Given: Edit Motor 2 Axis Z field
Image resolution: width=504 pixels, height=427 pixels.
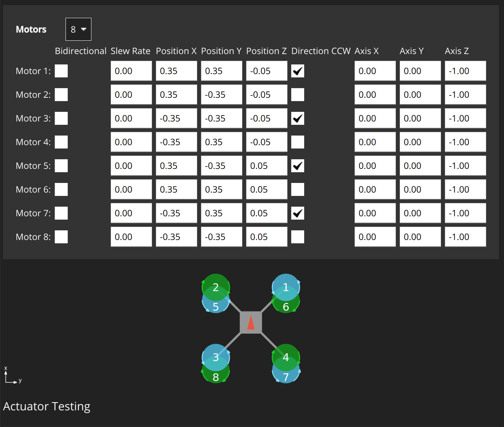Looking at the screenshot, I should (466, 94).
